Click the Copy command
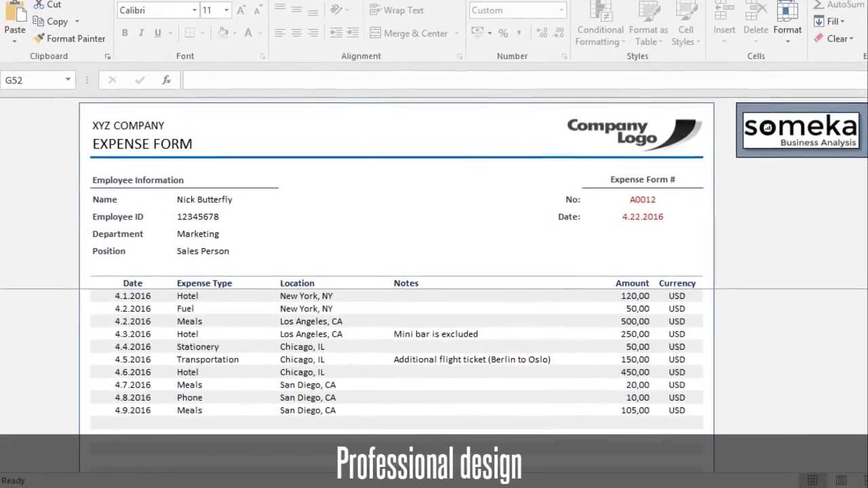868x488 pixels. tap(52, 21)
